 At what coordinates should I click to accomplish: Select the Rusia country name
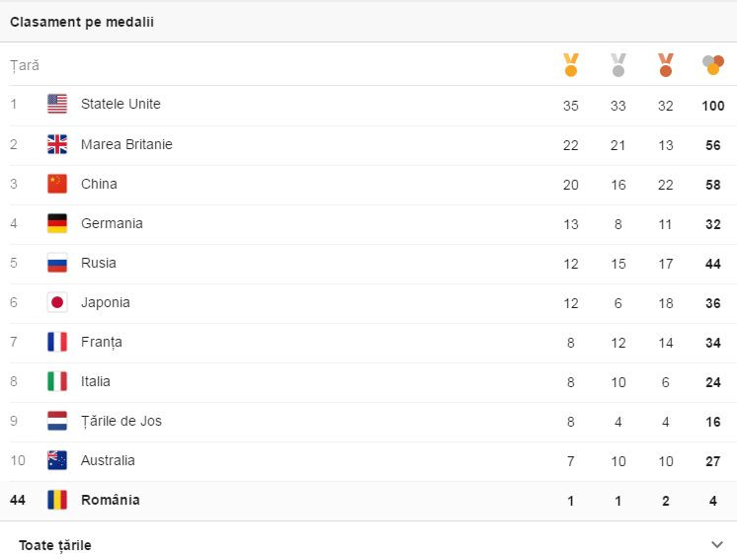99,263
